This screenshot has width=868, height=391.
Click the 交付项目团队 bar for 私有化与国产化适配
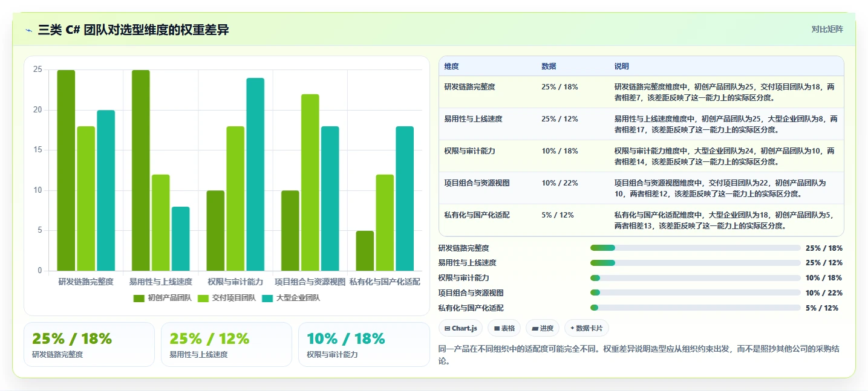(385, 223)
